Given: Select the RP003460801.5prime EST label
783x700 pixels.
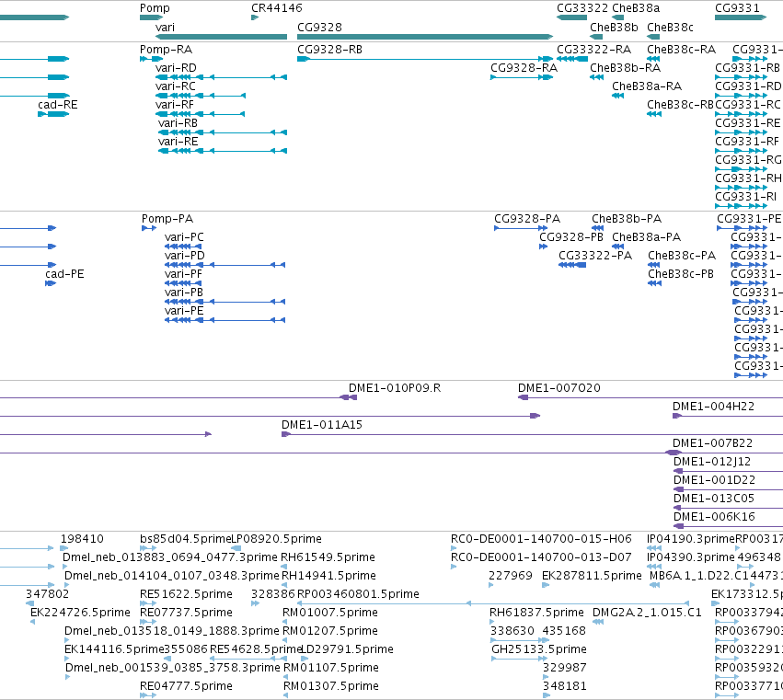Looking at the screenshot, I should coord(358,594).
